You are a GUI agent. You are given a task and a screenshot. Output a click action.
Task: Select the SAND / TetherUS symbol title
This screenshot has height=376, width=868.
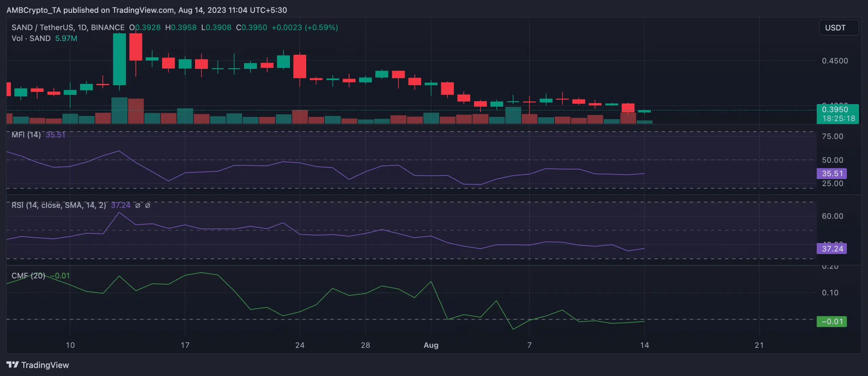point(68,27)
